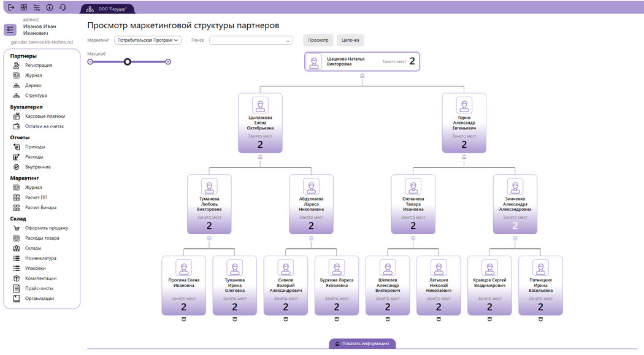Open the headset support icon
Viewport: 644px width, 355px height.
click(x=63, y=7)
